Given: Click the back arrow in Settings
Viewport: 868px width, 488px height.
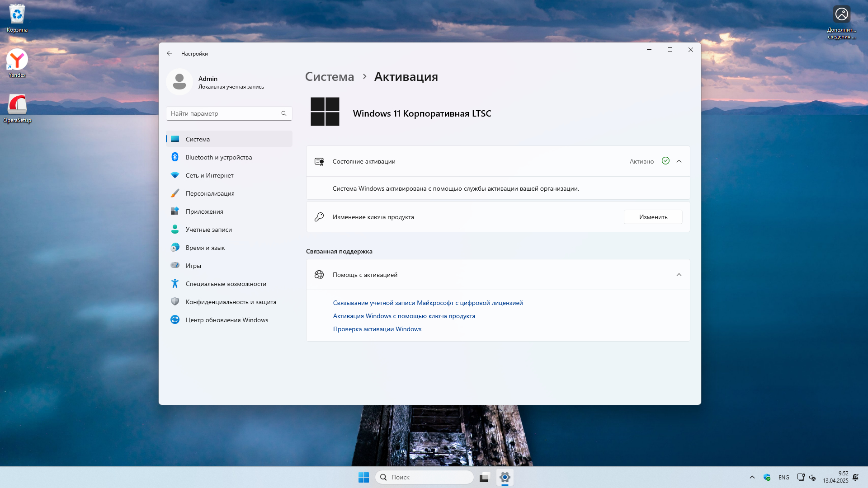Looking at the screenshot, I should pyautogui.click(x=170, y=53).
